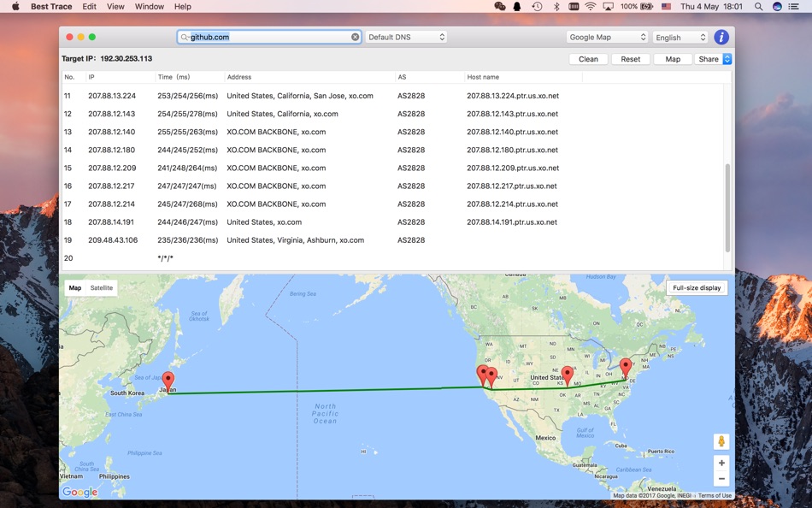The width and height of the screenshot is (812, 508).
Task: Select IP cell 209.48.43.106
Action: pyautogui.click(x=113, y=240)
